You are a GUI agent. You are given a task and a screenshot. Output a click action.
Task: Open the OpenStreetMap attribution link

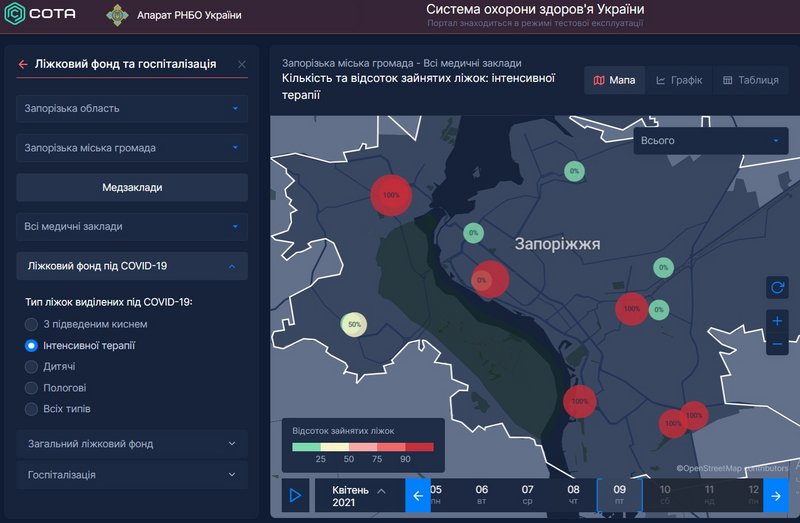click(x=720, y=467)
